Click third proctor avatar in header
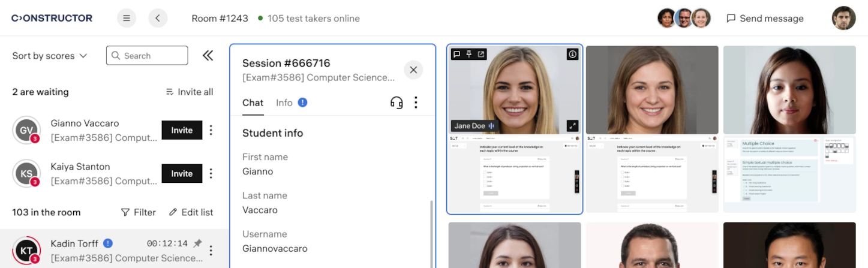Screen dimensions: 868x268 (x=701, y=18)
